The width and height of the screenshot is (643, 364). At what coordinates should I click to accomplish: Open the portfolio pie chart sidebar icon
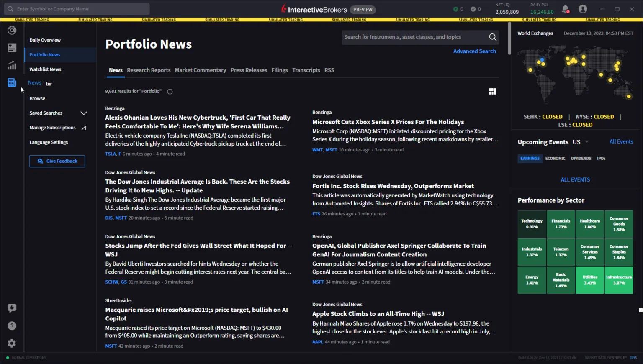click(12, 30)
